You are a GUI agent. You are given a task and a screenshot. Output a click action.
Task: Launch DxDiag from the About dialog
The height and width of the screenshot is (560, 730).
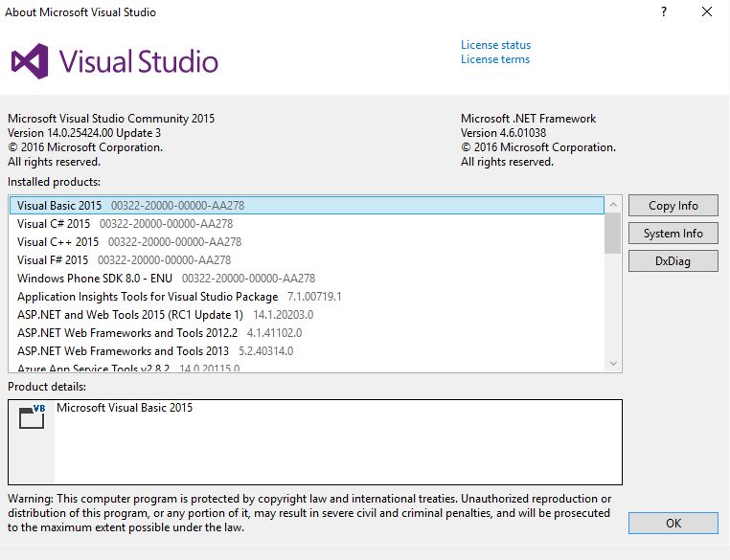coord(673,261)
